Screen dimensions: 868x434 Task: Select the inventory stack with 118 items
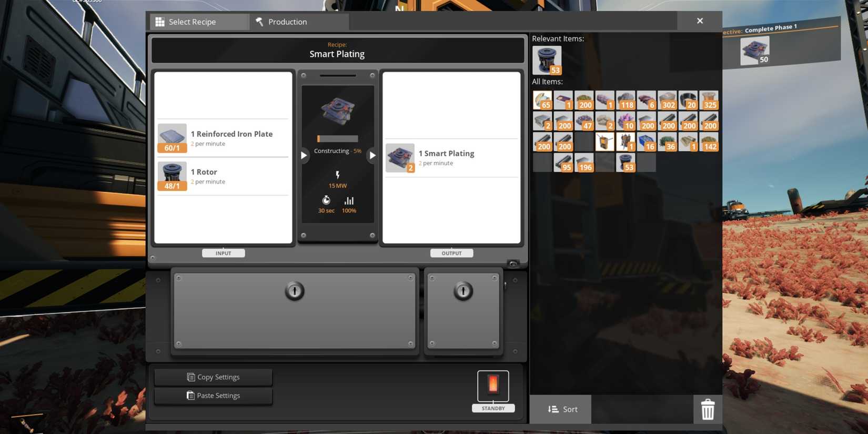pos(625,100)
